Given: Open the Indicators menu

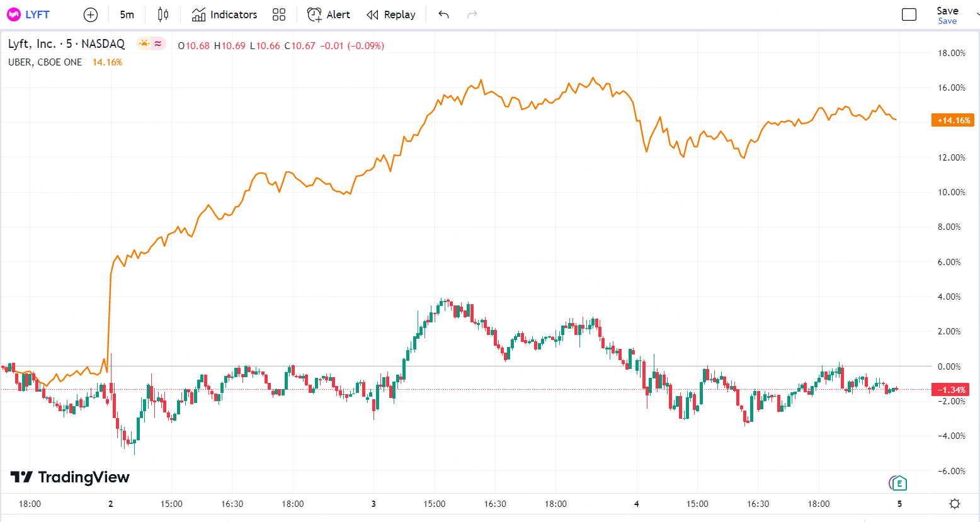Looking at the screenshot, I should 225,14.
